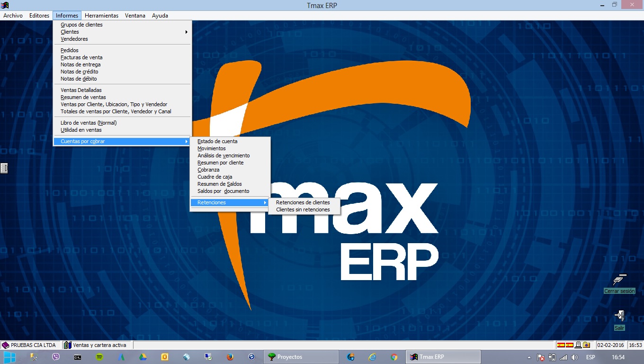Choose Pedidos from Informes menu
Viewport: 644px width, 364px height.
pyautogui.click(x=122, y=50)
